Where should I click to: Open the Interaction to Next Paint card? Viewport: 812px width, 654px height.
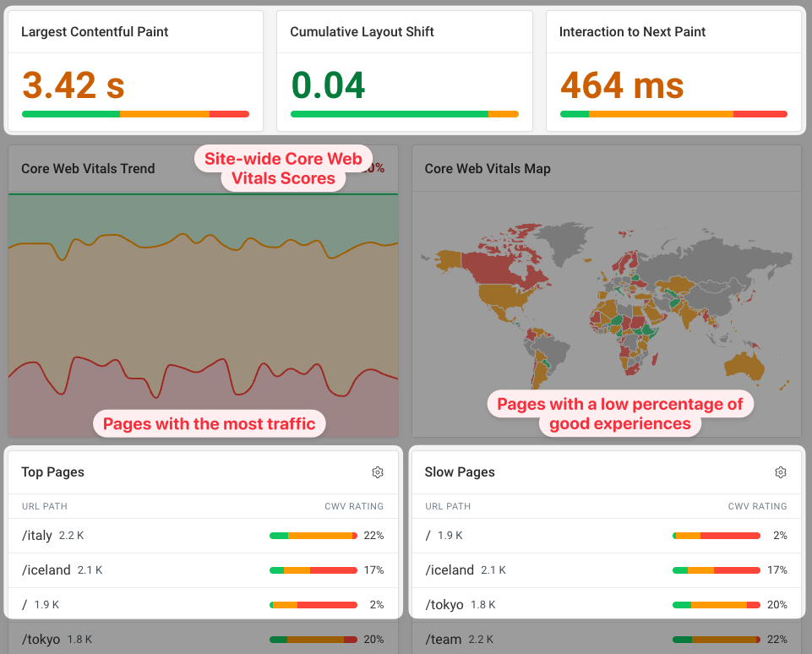[x=673, y=71]
